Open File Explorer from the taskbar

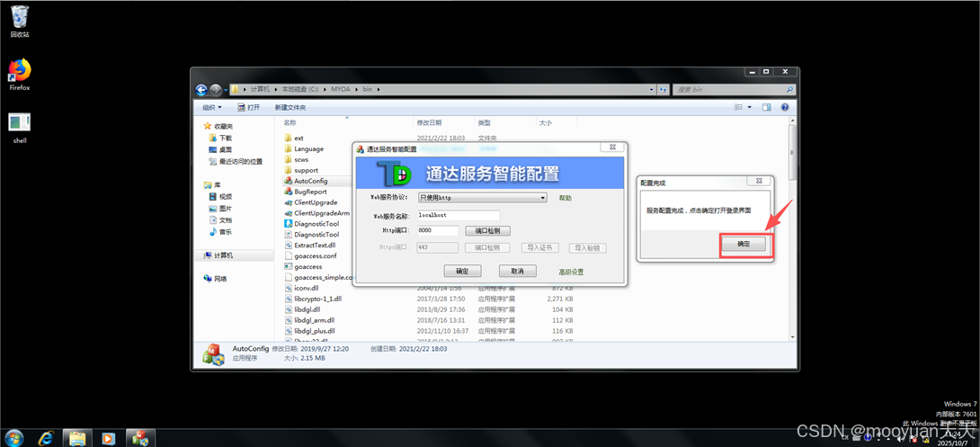pos(77,438)
